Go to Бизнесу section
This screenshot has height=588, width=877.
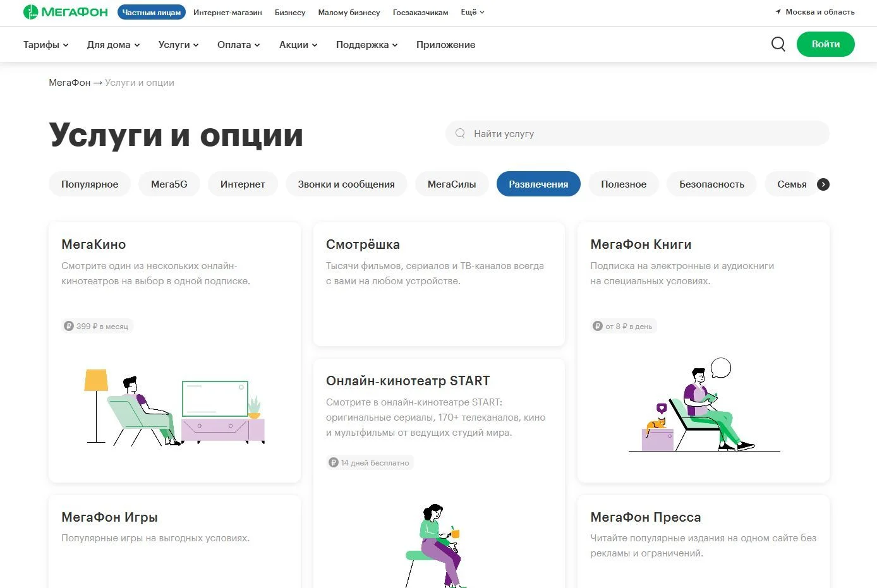click(x=290, y=12)
